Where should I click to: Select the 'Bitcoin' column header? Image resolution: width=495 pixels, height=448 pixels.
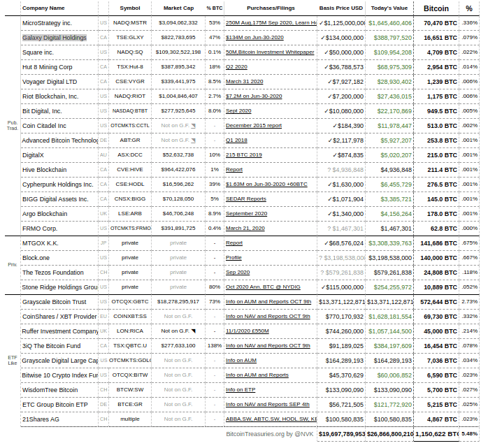click(436, 8)
